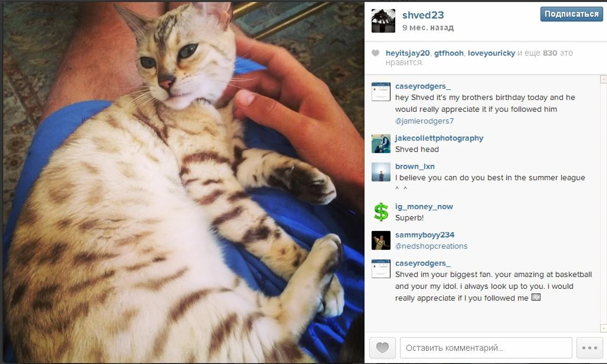Viewport: 607px width, 364px height.
Task: Open the shved23 username link
Action: coord(423,15)
